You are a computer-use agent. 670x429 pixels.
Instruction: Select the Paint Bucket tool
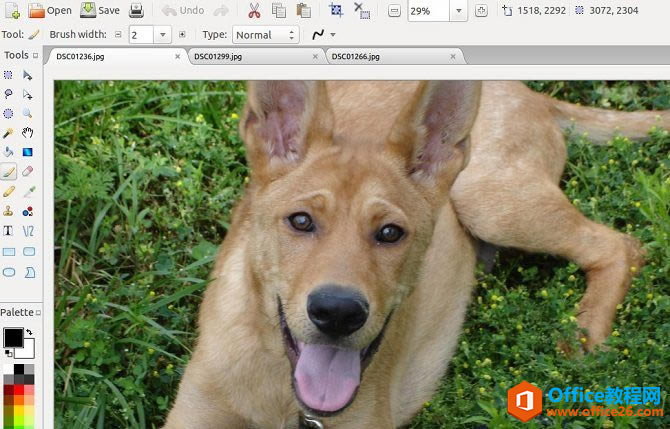(x=8, y=152)
